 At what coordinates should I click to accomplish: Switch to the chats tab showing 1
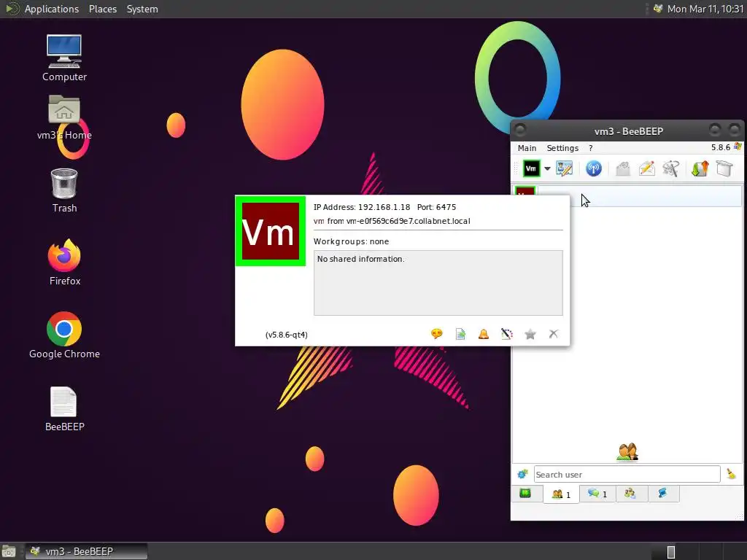(597, 494)
